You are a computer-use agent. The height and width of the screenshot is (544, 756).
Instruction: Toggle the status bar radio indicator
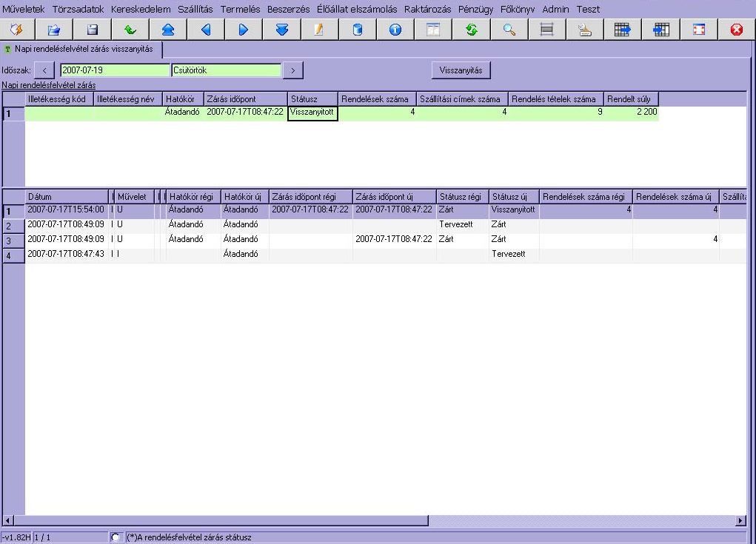tap(116, 537)
